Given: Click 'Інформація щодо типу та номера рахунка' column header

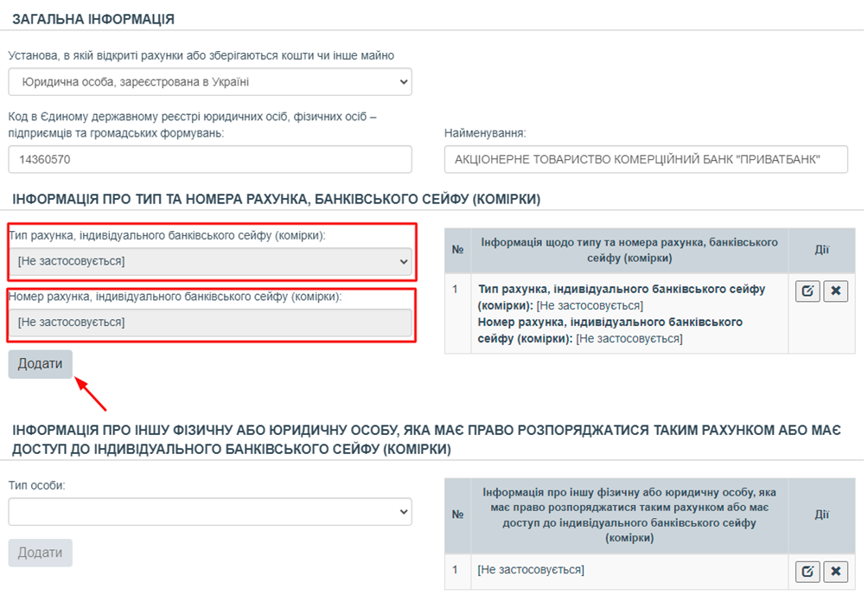Looking at the screenshot, I should [x=630, y=250].
